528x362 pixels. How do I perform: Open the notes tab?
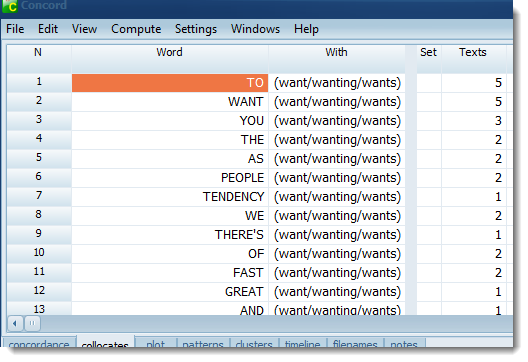tap(404, 343)
